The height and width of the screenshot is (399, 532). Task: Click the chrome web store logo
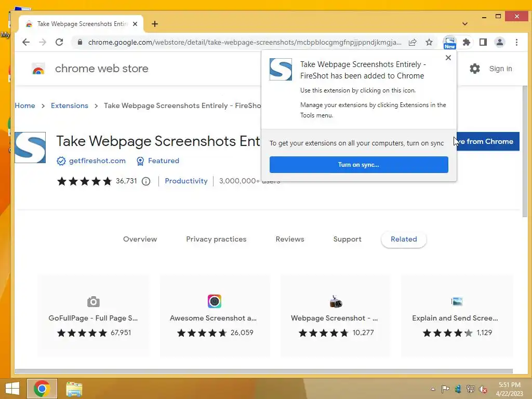coord(89,69)
